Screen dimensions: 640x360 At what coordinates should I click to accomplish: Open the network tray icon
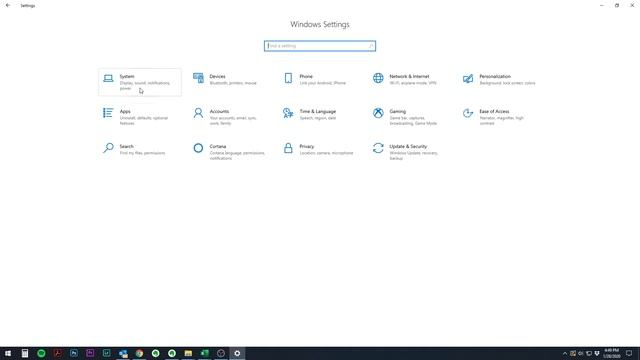[589, 353]
